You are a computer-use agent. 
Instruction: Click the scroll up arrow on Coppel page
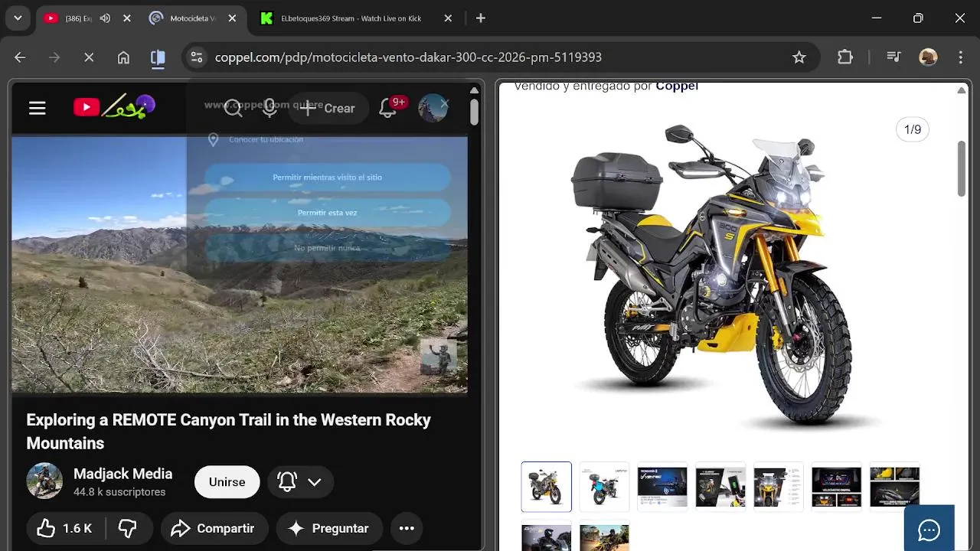(x=962, y=90)
